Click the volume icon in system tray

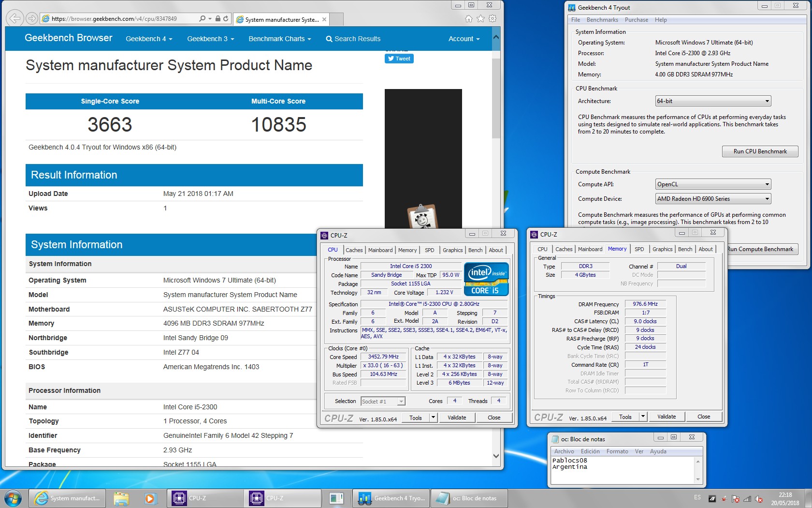[x=759, y=499]
